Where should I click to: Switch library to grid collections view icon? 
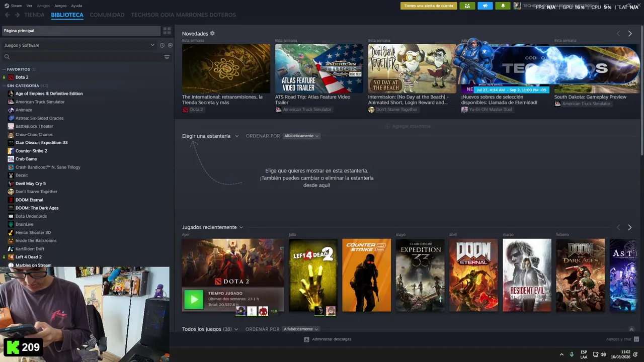167,31
